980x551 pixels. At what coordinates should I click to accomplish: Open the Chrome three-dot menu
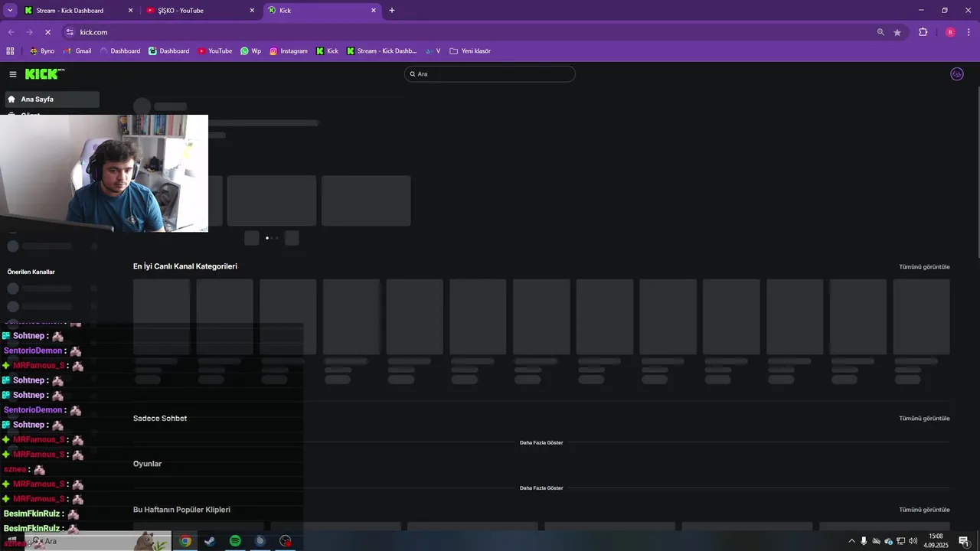(969, 32)
